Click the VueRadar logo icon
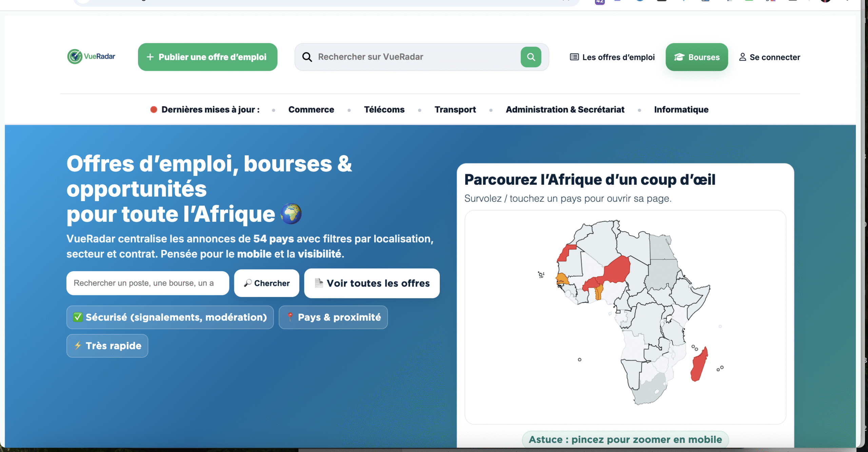This screenshot has height=452, width=868. 75,57
